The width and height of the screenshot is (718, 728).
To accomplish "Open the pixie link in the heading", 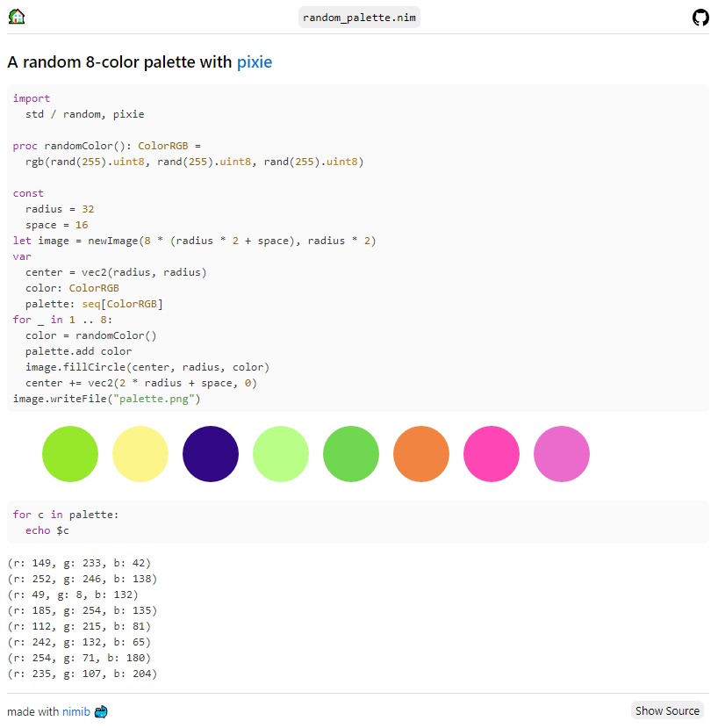I will [255, 62].
